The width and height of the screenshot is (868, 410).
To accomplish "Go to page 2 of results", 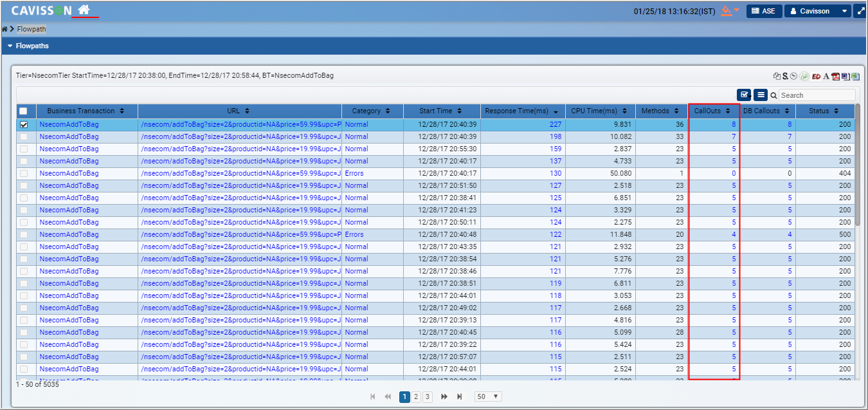I will 416,396.
